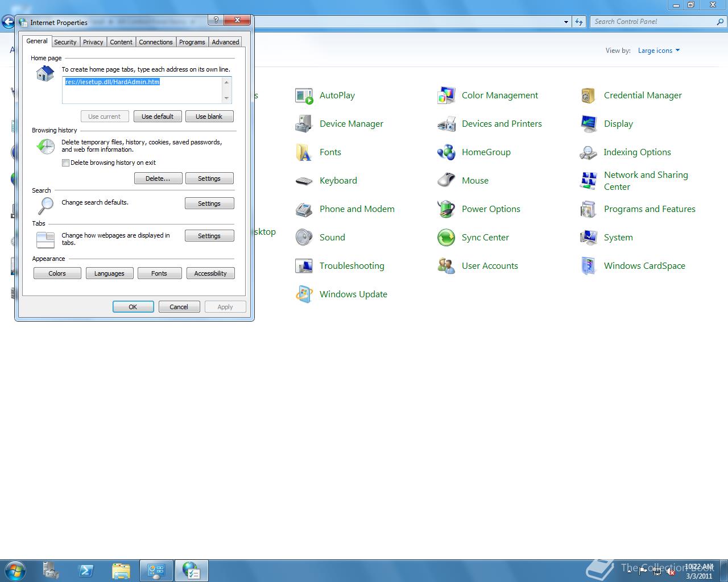Image resolution: width=728 pixels, height=582 pixels.
Task: Switch to the Content tab
Action: 121,42
